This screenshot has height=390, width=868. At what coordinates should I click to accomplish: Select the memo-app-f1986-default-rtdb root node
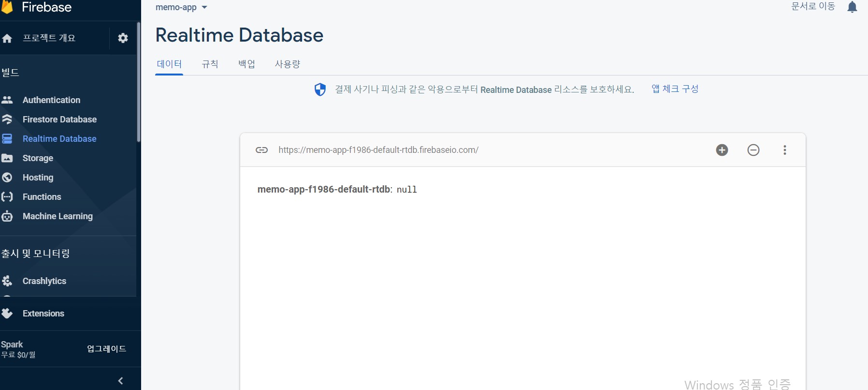324,189
